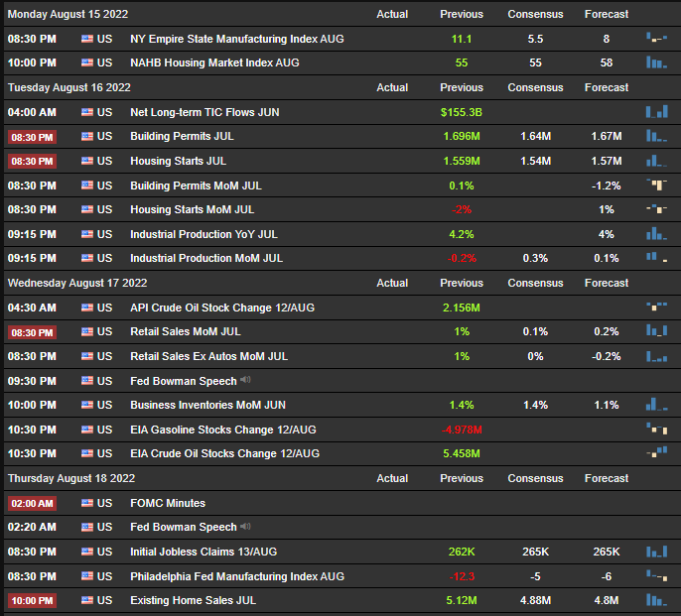Click the US flag in the NY Empire State row
This screenshot has height=616, width=681.
(x=87, y=39)
